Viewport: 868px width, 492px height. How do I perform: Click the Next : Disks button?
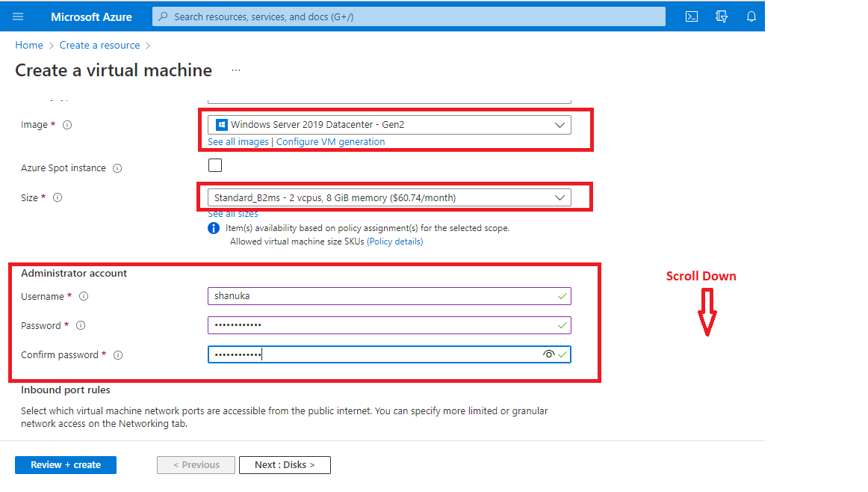[285, 465]
